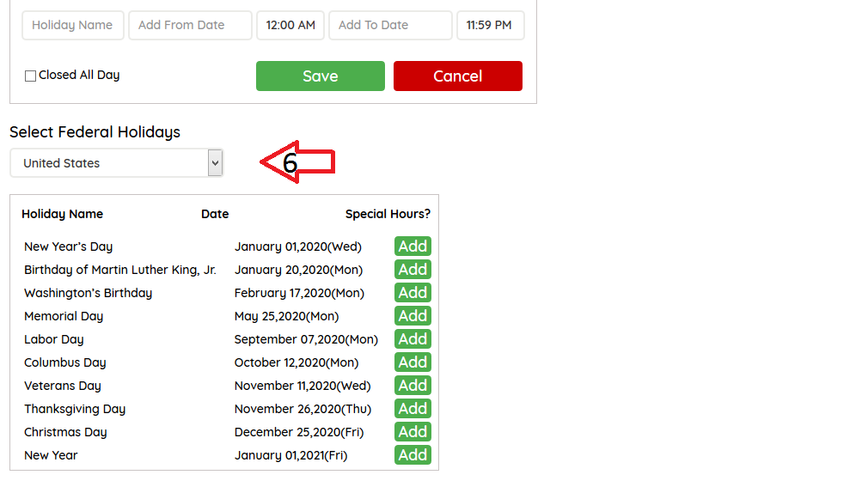The height and width of the screenshot is (487, 868).
Task: Add special hours for January 01, 2021 New Year
Action: click(x=413, y=455)
